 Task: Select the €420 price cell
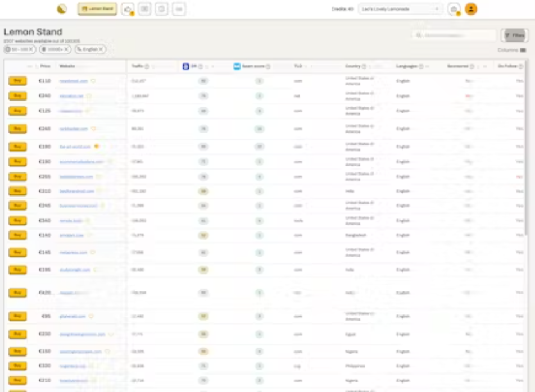point(45,293)
